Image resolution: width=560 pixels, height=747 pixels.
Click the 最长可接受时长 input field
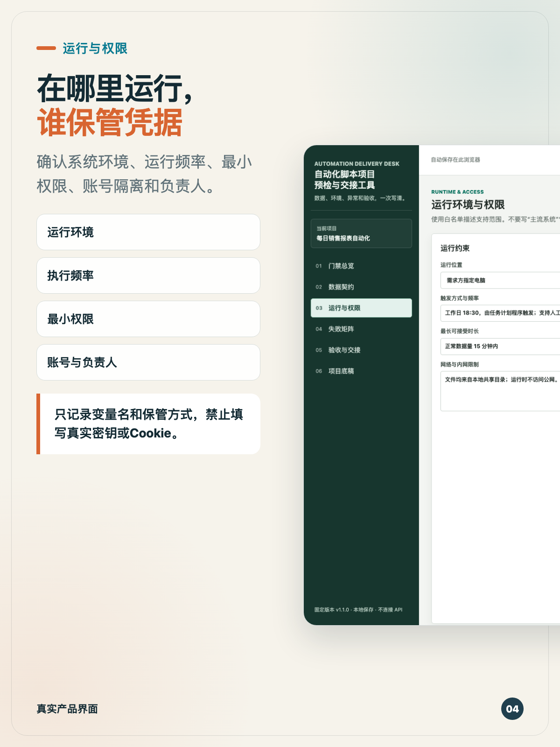click(x=500, y=346)
